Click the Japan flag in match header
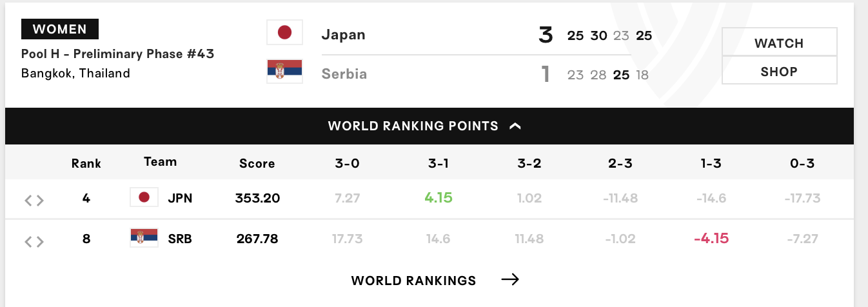Image resolution: width=868 pixels, height=307 pixels. (284, 33)
